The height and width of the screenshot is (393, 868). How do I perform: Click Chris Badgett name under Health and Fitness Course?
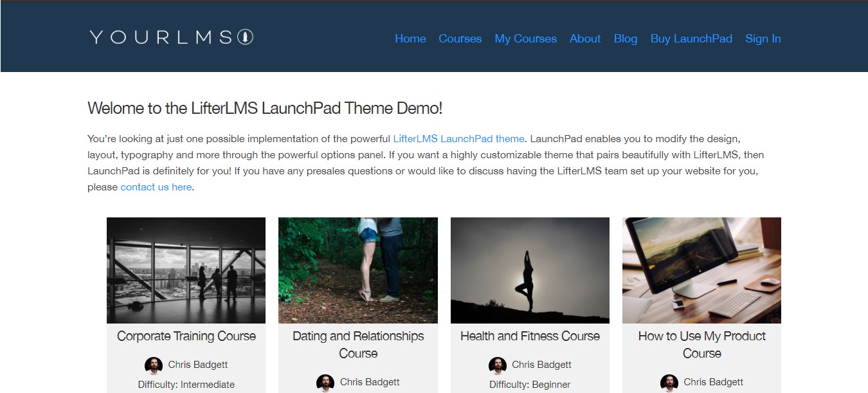pos(541,365)
